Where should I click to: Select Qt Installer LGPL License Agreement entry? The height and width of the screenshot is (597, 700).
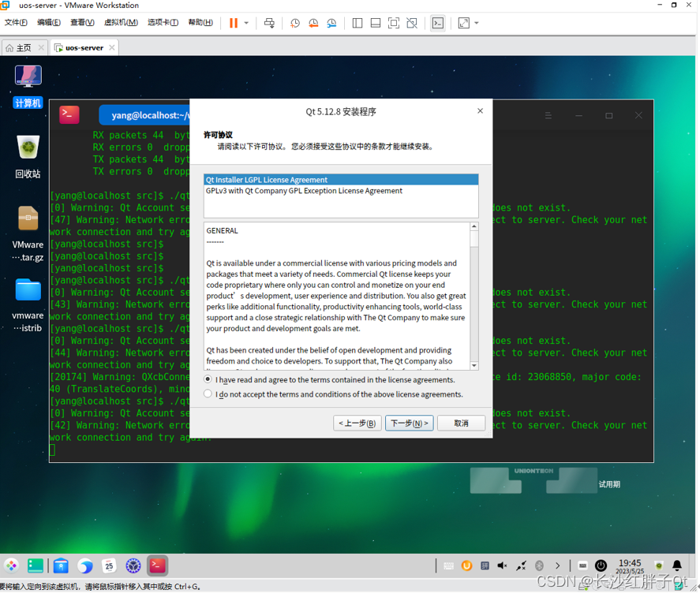pyautogui.click(x=341, y=180)
